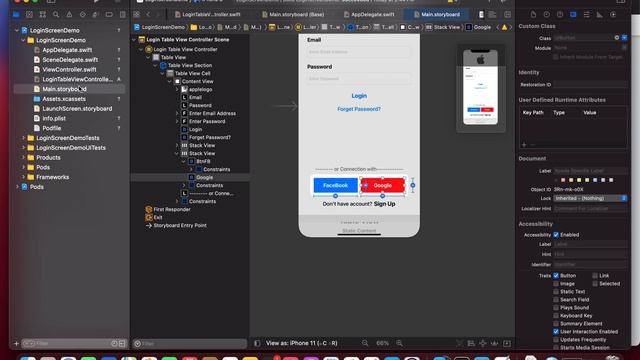
Task: Click the Restoration ID field
Action: (x=590, y=84)
